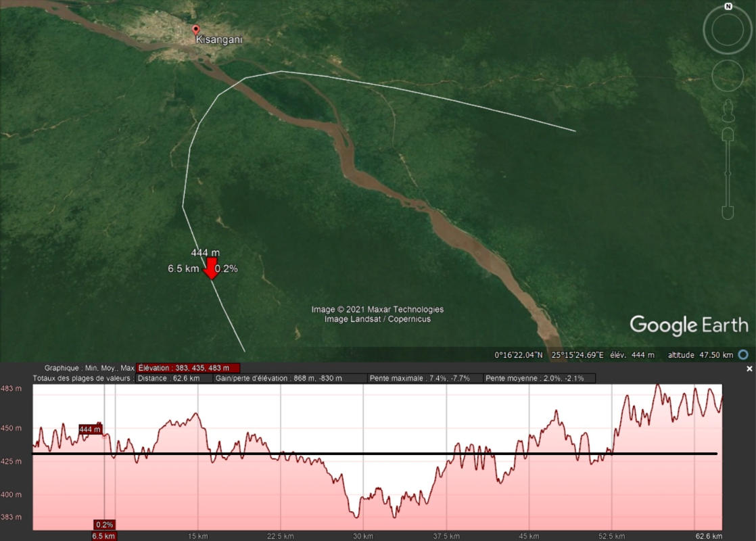Close the elevation profile panel
This screenshot has height=541, width=756.
click(x=749, y=369)
